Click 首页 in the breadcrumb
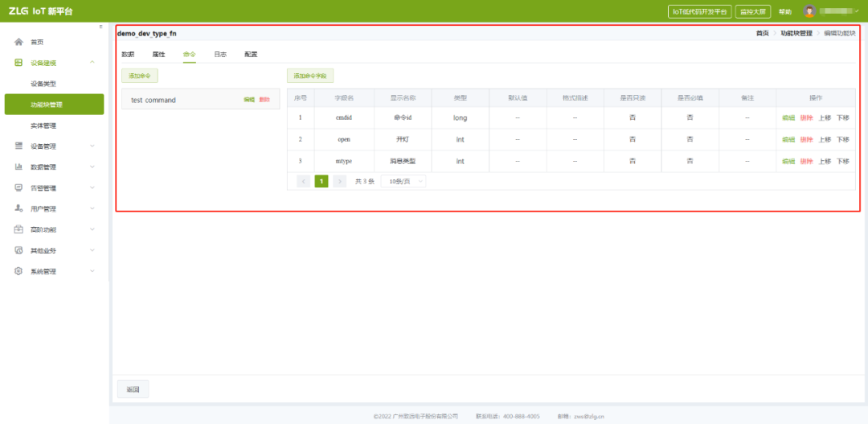Image resolution: width=868 pixels, height=424 pixels. [x=762, y=33]
